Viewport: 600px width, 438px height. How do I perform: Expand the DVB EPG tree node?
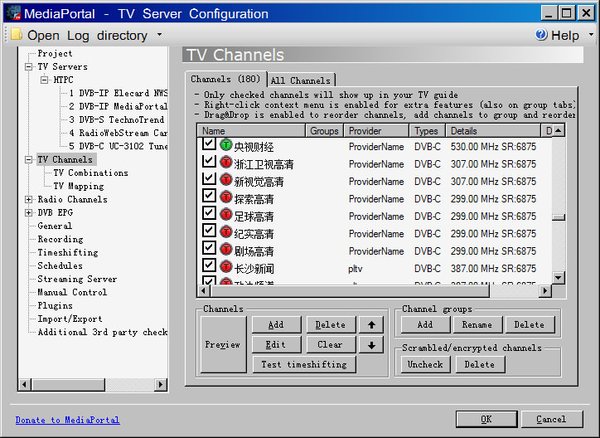pos(28,213)
